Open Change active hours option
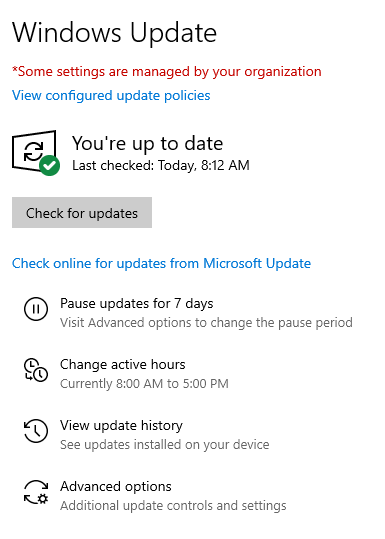The width and height of the screenshot is (385, 539). click(x=123, y=364)
